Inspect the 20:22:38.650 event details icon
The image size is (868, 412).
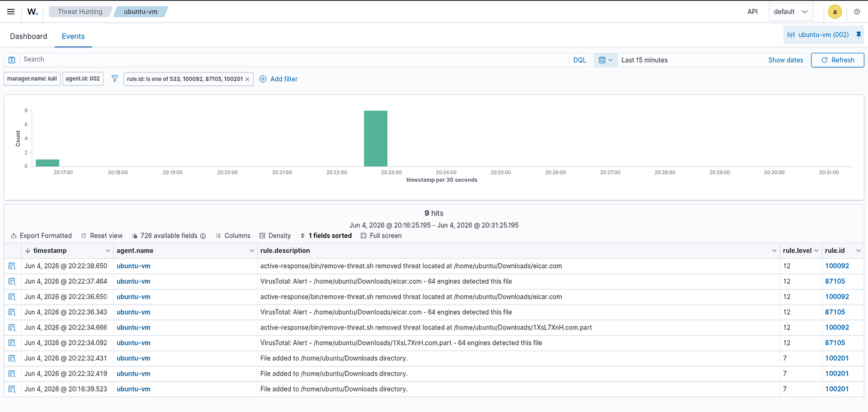[12, 266]
